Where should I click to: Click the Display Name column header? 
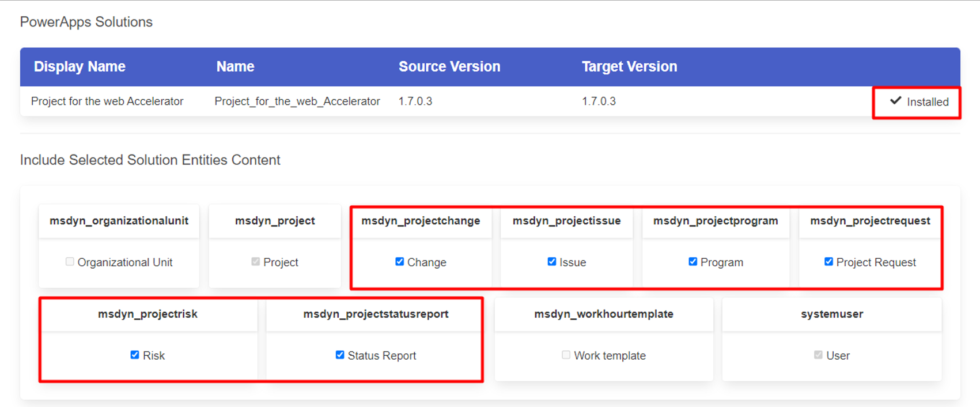pos(80,66)
